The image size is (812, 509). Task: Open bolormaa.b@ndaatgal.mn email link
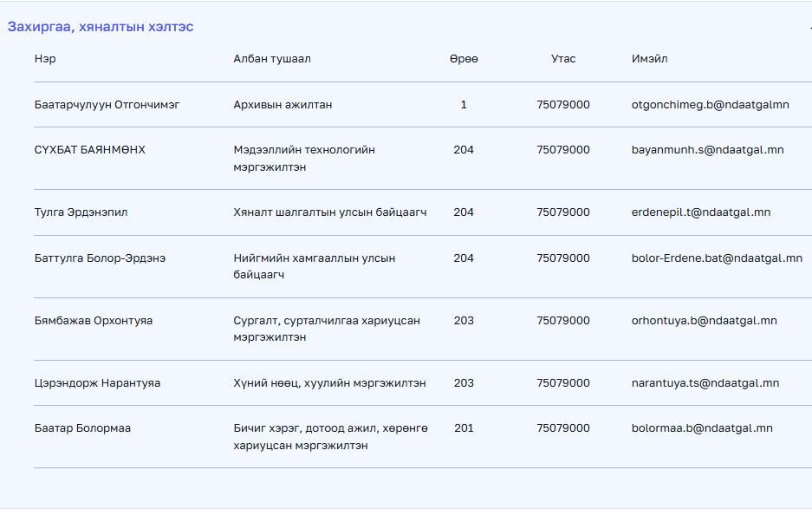coord(702,428)
